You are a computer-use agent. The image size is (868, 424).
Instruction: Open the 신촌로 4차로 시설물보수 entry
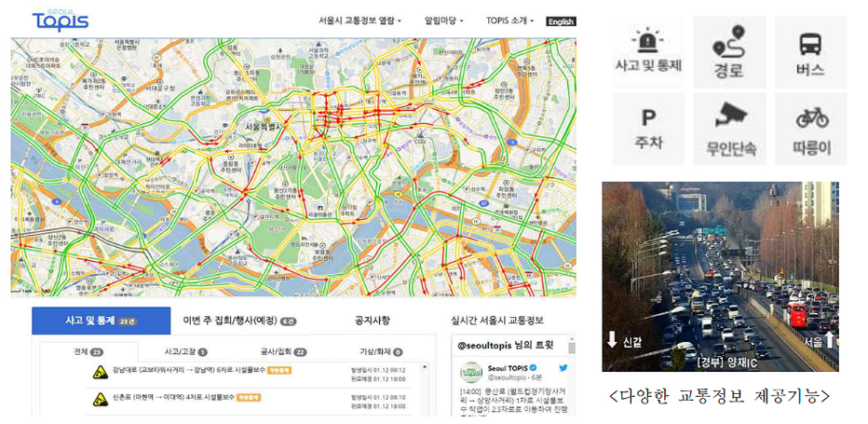point(174,397)
